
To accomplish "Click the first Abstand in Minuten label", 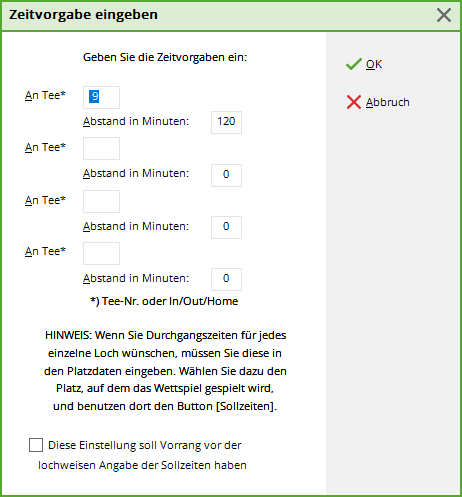I will click(x=136, y=121).
